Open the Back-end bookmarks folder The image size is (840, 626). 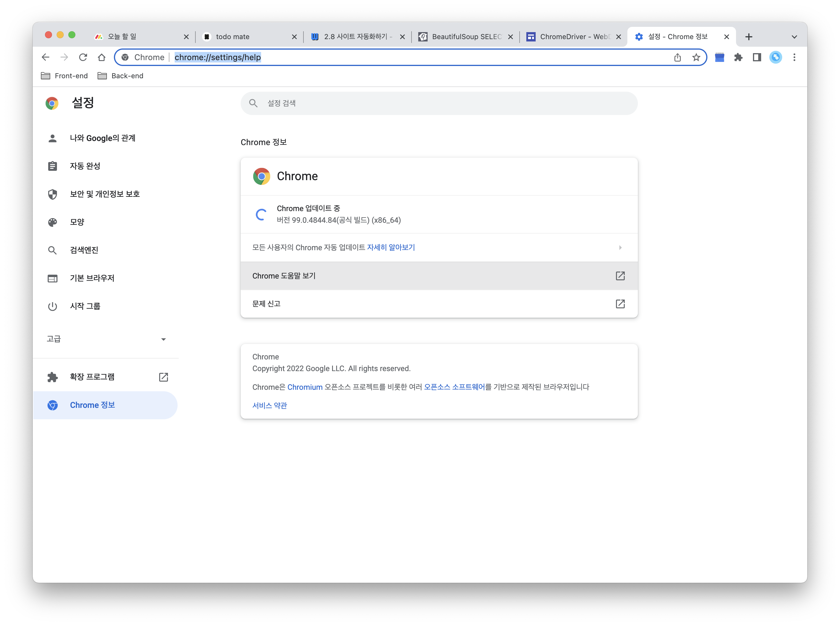coord(121,76)
